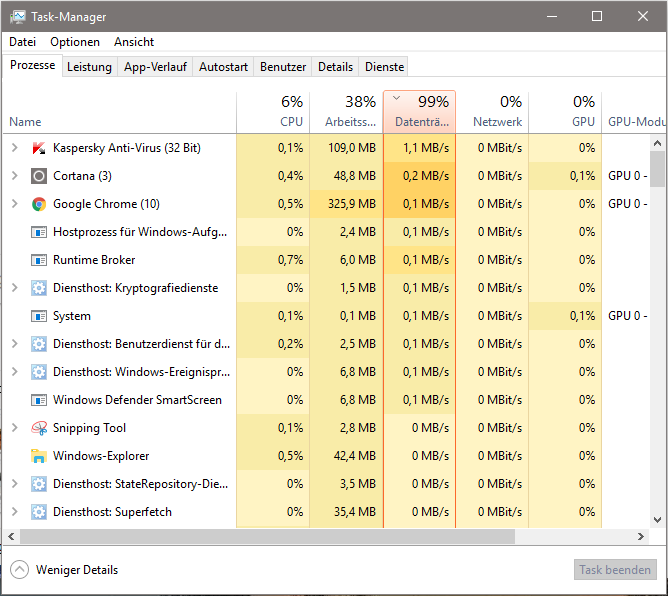The image size is (668, 596).
Task: Select the Runtime Broker process name
Action: [94, 260]
